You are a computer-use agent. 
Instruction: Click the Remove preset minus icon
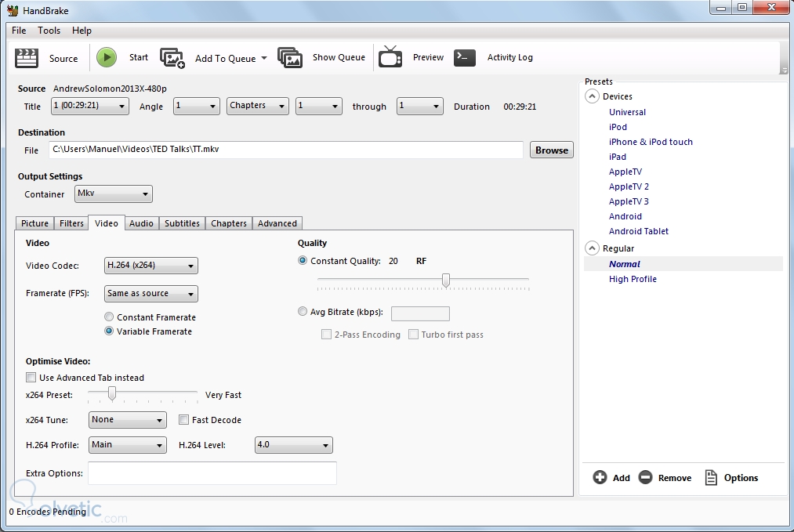[645, 477]
